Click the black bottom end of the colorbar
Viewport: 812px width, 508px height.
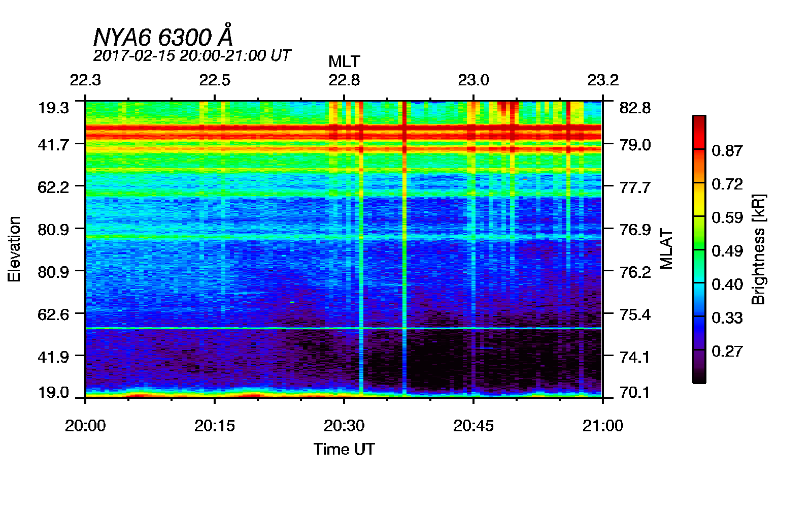pyautogui.click(x=699, y=376)
